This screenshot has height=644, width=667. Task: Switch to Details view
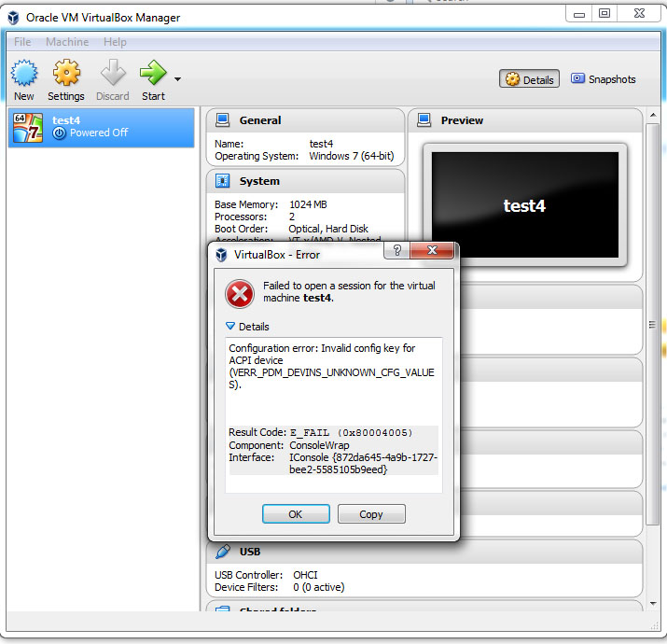[x=530, y=79]
